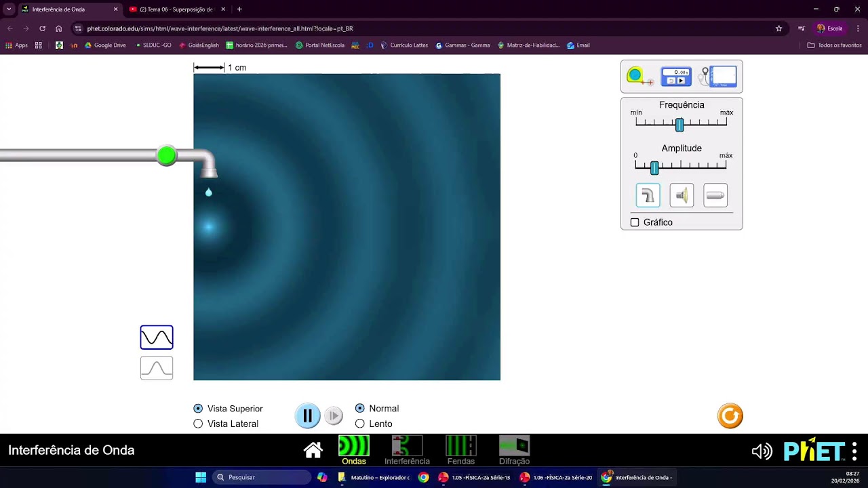Choose the water faucet source
Screen dimensions: 868x488
coord(648,195)
